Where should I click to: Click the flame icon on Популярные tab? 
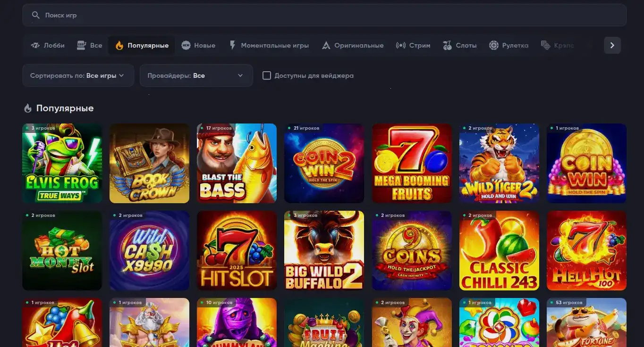(x=119, y=45)
